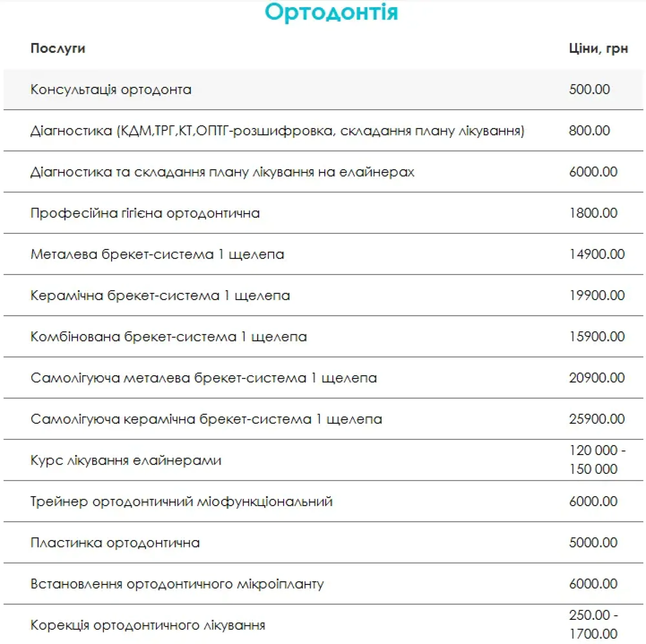This screenshot has height=644, width=646.
Task: Click Металева брекет-система 1 щелепа
Action: [157, 254]
